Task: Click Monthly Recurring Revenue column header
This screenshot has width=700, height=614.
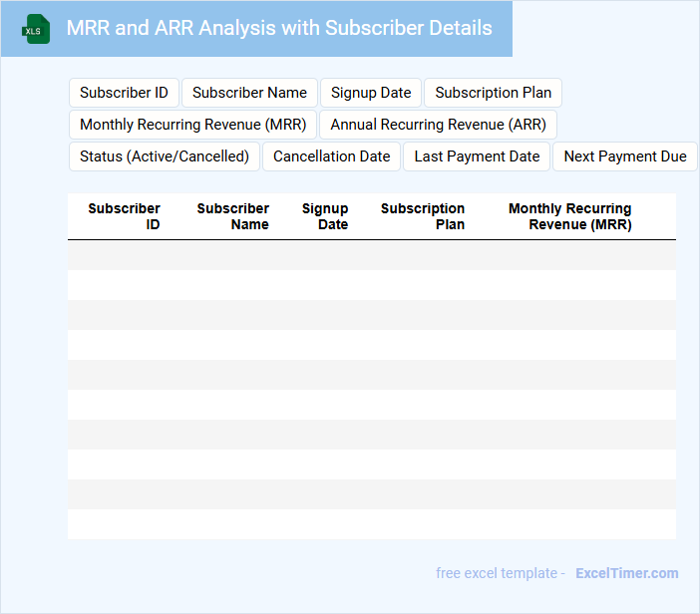Action: click(569, 216)
